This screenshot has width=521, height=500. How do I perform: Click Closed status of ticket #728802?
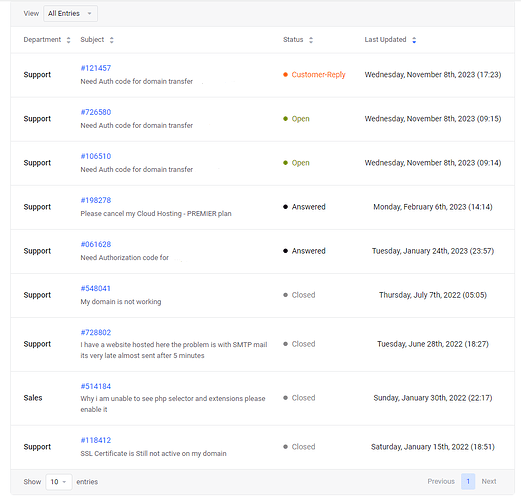coord(303,344)
